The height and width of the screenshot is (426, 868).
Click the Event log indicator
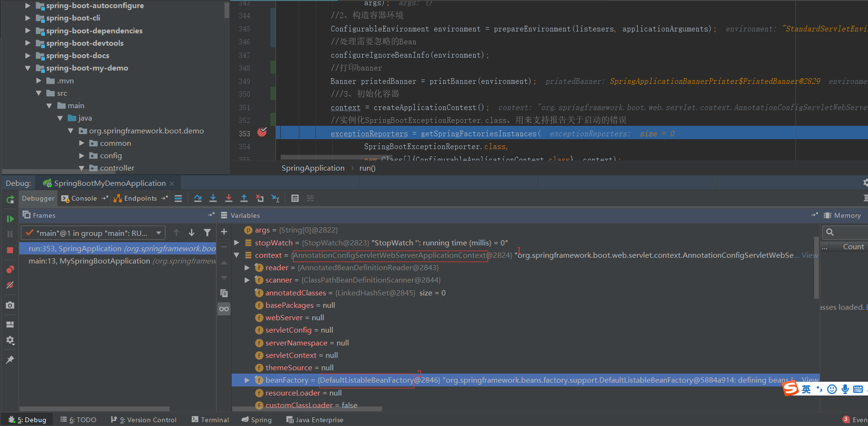tap(855, 420)
